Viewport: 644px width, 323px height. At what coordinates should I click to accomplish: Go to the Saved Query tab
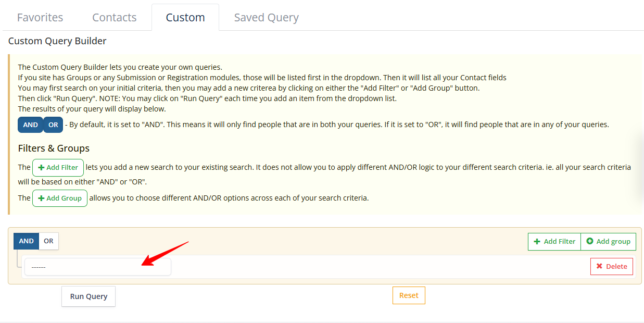point(266,18)
